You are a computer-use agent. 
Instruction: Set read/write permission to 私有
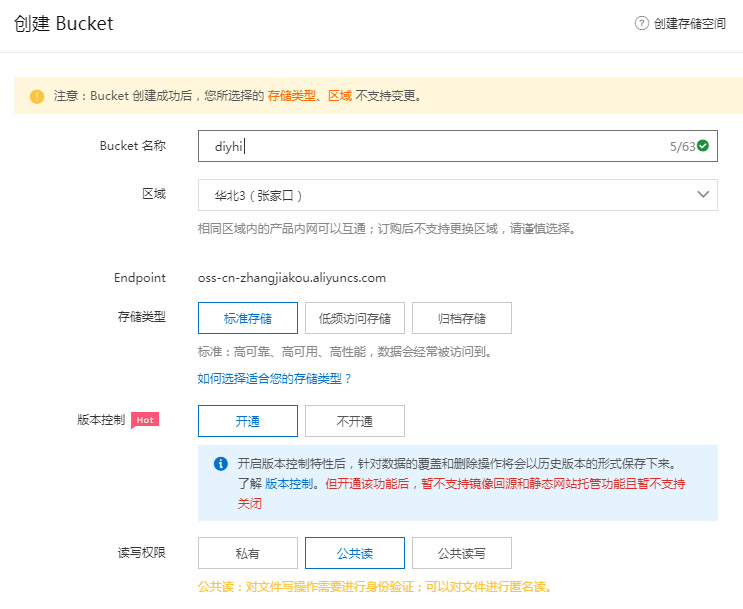(x=248, y=553)
